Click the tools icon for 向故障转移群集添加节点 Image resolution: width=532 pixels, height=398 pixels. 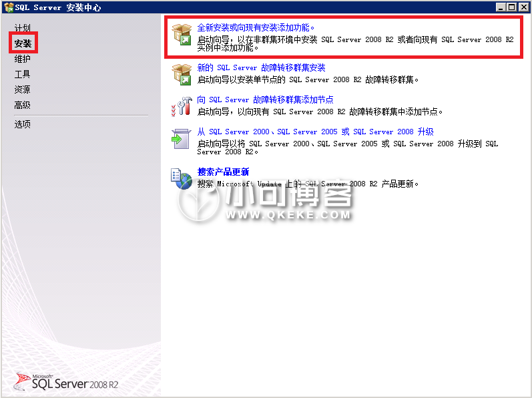[182, 106]
